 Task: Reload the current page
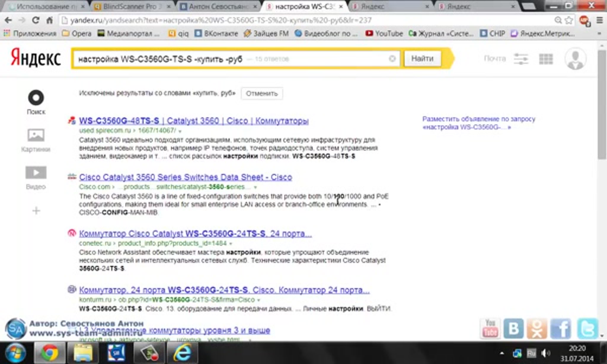pyautogui.click(x=36, y=20)
